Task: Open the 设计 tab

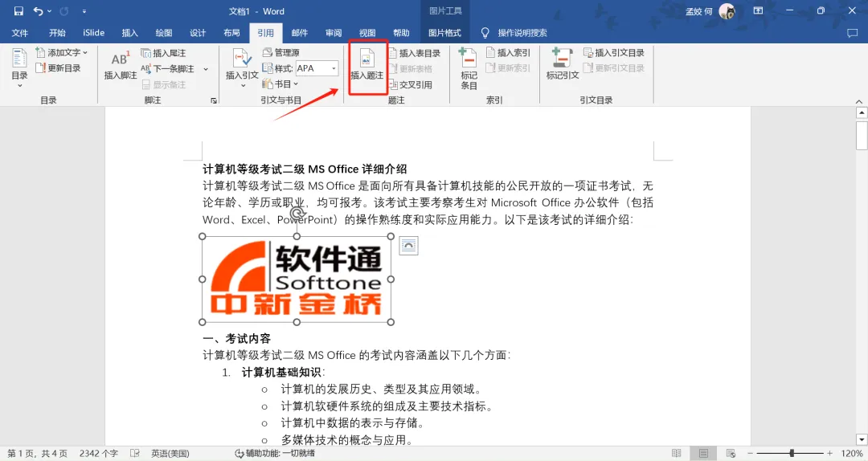Action: pyautogui.click(x=198, y=33)
